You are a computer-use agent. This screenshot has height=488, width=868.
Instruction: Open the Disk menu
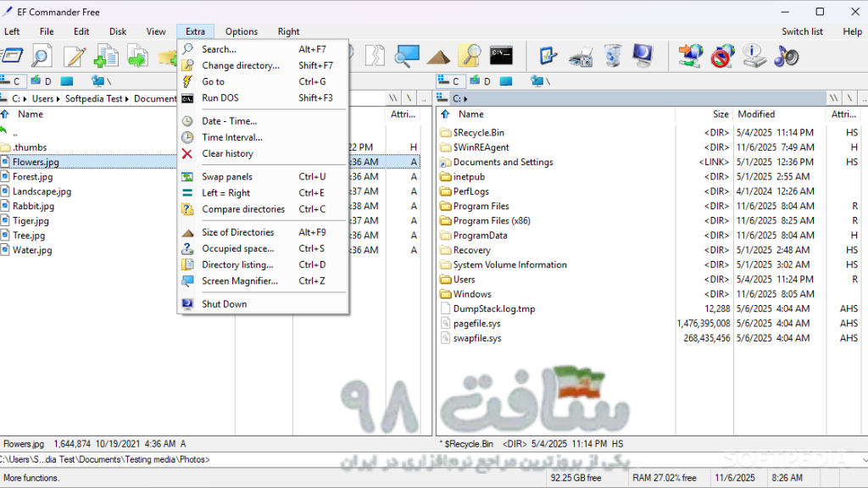pos(117,31)
